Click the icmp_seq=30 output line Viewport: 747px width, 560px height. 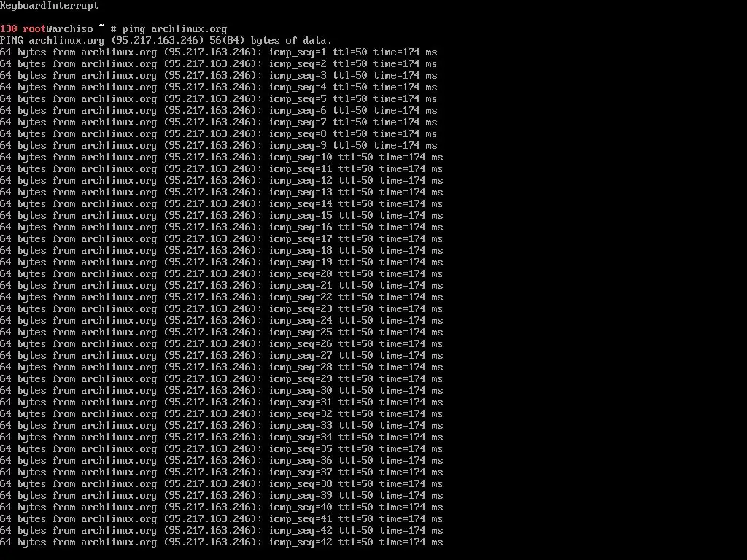[x=222, y=391]
